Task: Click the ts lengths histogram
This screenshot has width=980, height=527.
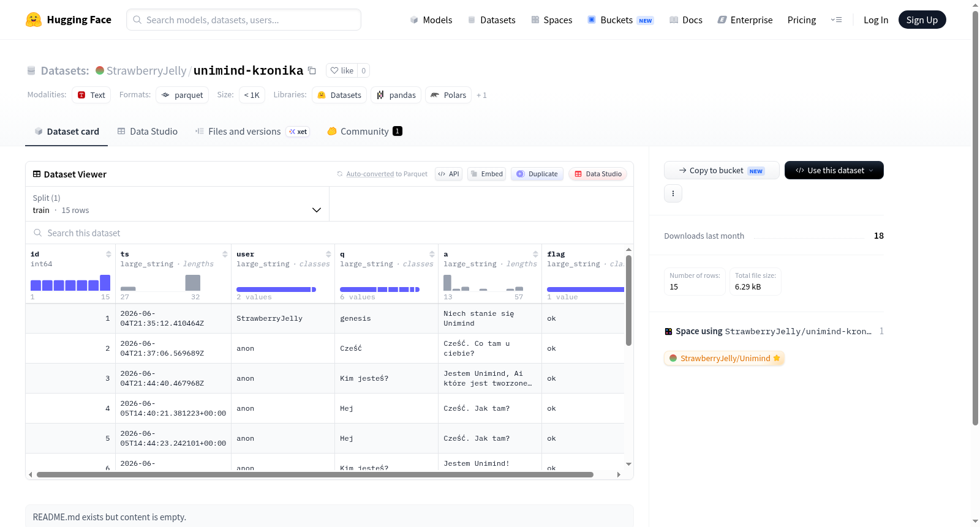Action: point(160,283)
